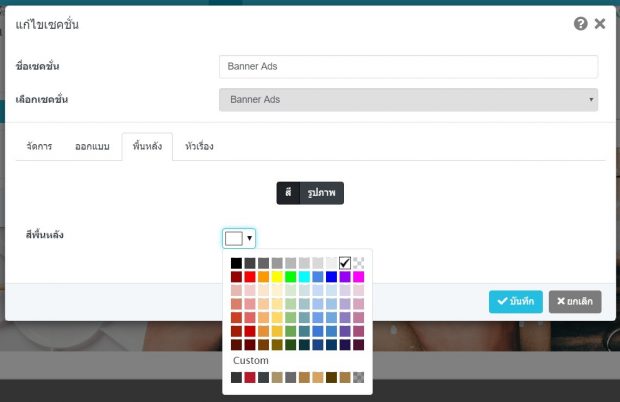Switch to the จัดการ tab

(x=39, y=147)
